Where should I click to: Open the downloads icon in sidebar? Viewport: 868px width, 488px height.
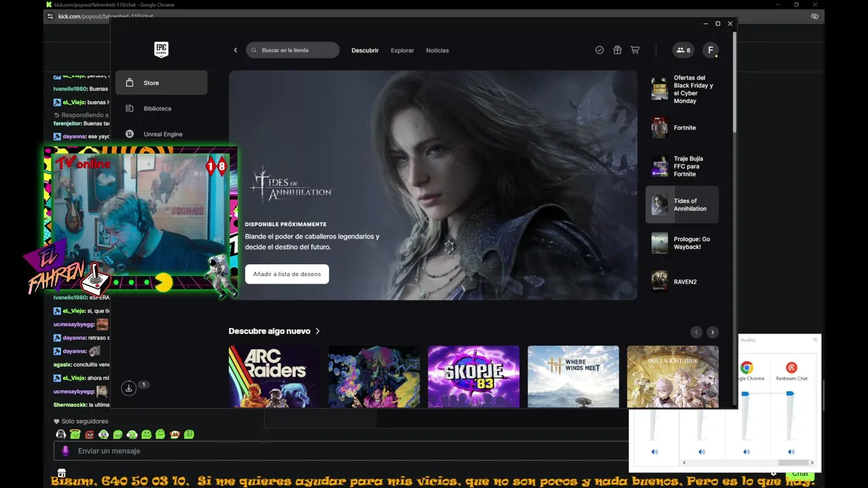[129, 388]
